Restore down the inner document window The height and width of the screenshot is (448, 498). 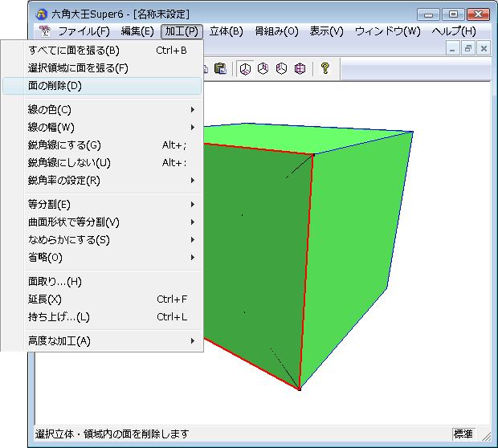468,49
